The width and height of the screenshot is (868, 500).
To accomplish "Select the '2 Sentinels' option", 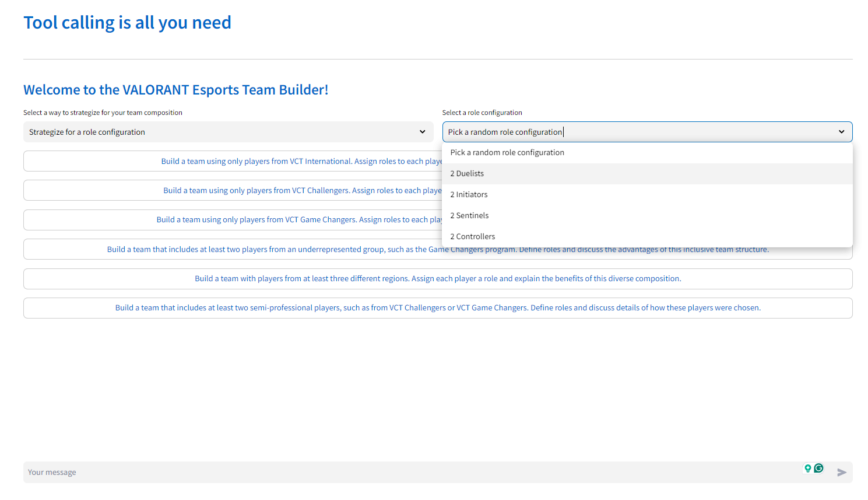I will 647,216.
